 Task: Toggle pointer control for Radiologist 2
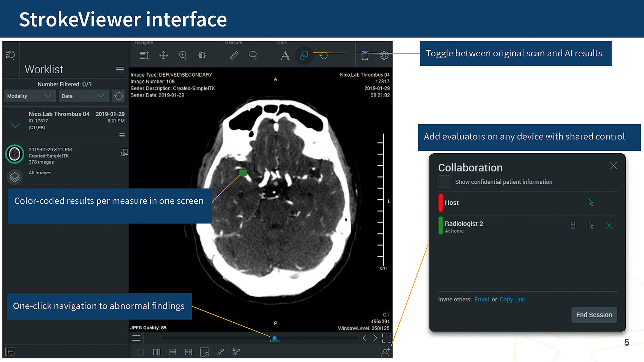coord(591,225)
